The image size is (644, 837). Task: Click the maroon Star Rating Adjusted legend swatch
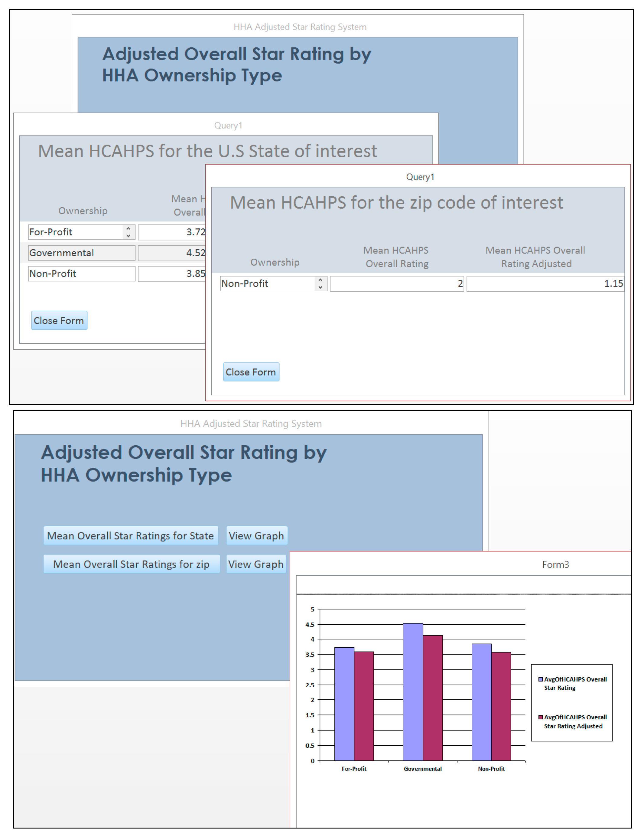541,717
